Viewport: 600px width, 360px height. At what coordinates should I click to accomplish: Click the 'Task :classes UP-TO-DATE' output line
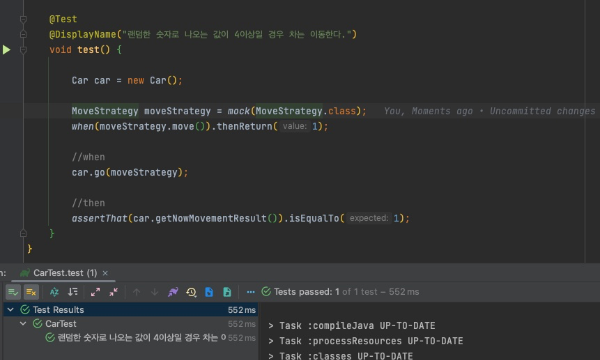pyautogui.click(x=340, y=356)
